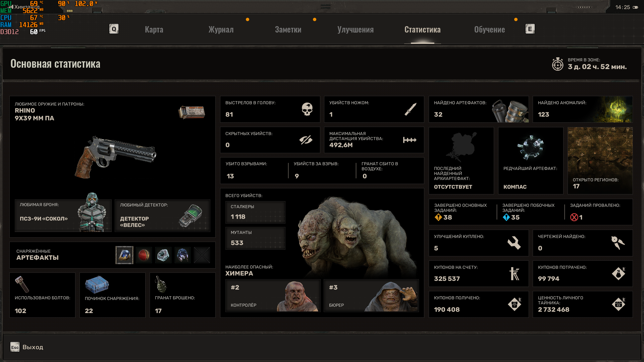Click the coupons spent diamond icon

(619, 274)
